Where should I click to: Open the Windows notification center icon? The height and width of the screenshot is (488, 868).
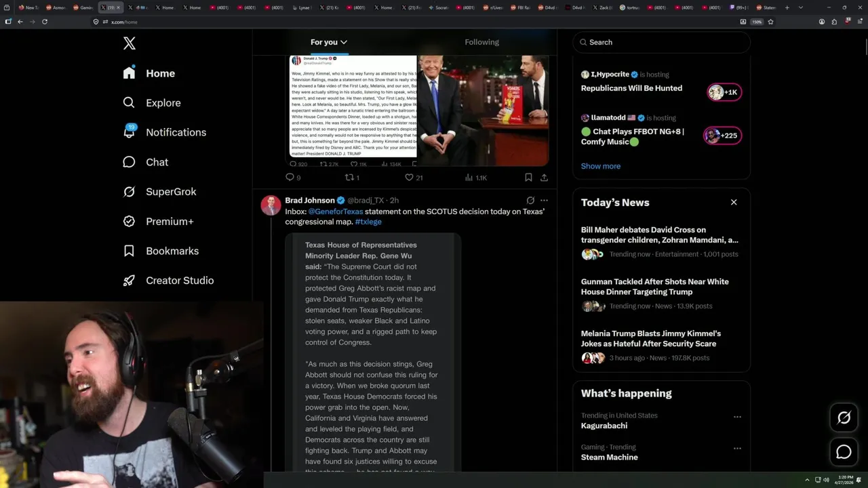(x=859, y=480)
